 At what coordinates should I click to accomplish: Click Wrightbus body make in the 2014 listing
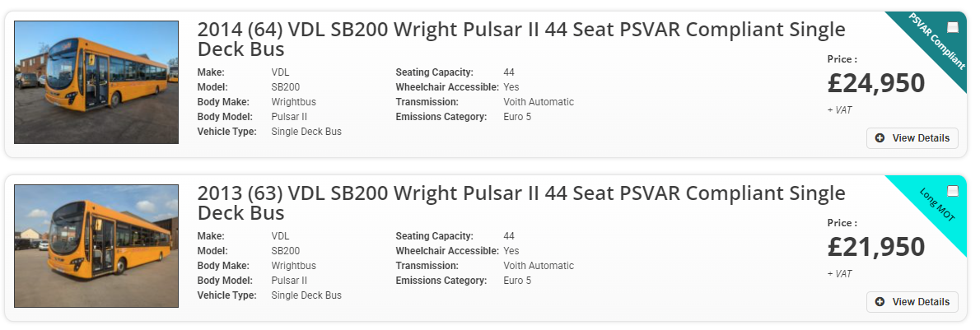[x=293, y=102]
